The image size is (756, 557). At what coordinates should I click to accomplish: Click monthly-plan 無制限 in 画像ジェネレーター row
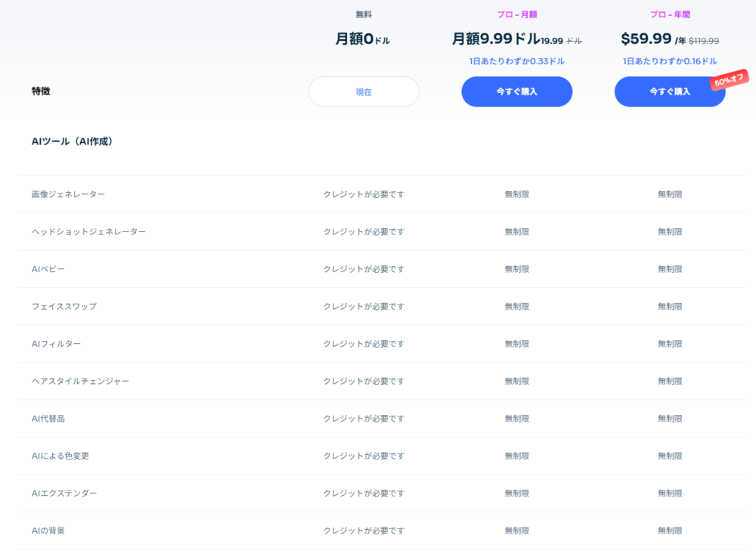coord(517,194)
